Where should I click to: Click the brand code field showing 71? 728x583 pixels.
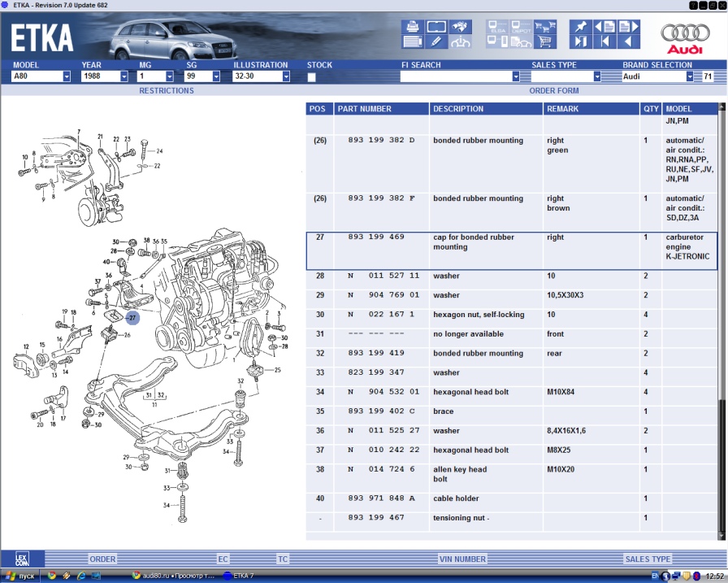pos(708,76)
